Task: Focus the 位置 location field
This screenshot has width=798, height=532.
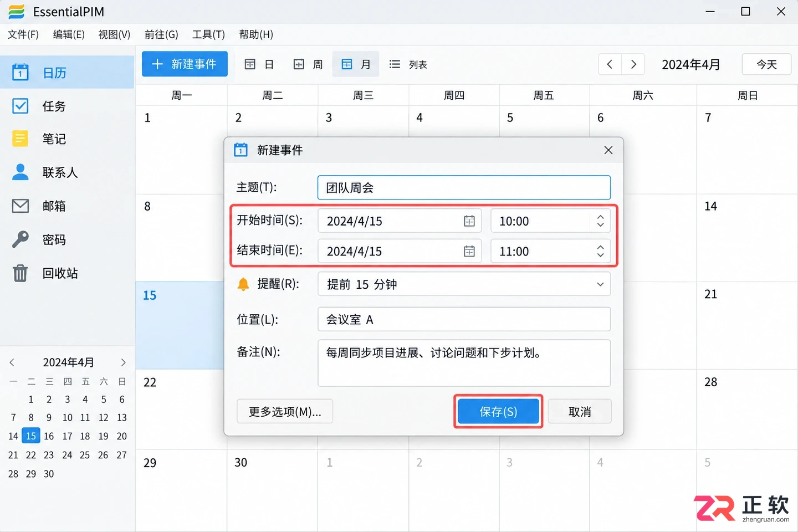Action: tap(464, 319)
